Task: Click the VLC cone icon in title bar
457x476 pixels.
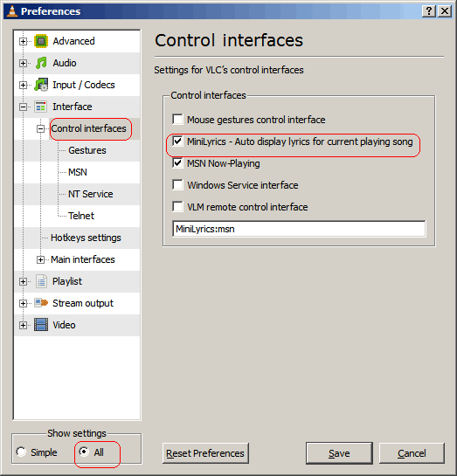Action: click(x=12, y=11)
